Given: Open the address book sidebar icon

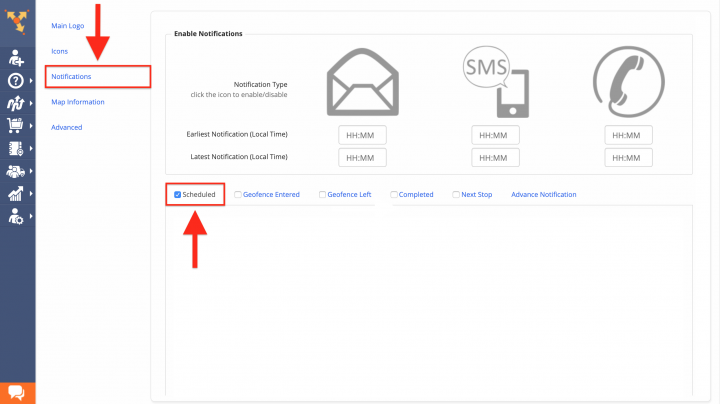Looking at the screenshot, I should pyautogui.click(x=16, y=148).
